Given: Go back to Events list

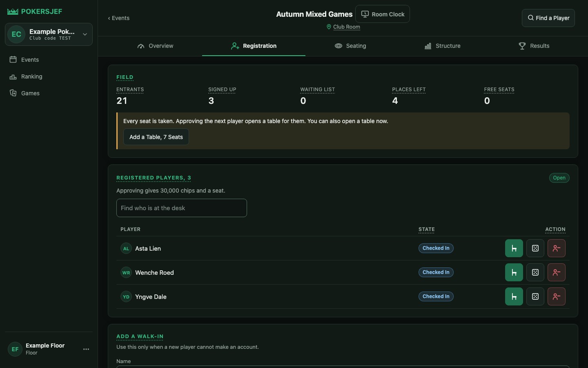Looking at the screenshot, I should [119, 18].
